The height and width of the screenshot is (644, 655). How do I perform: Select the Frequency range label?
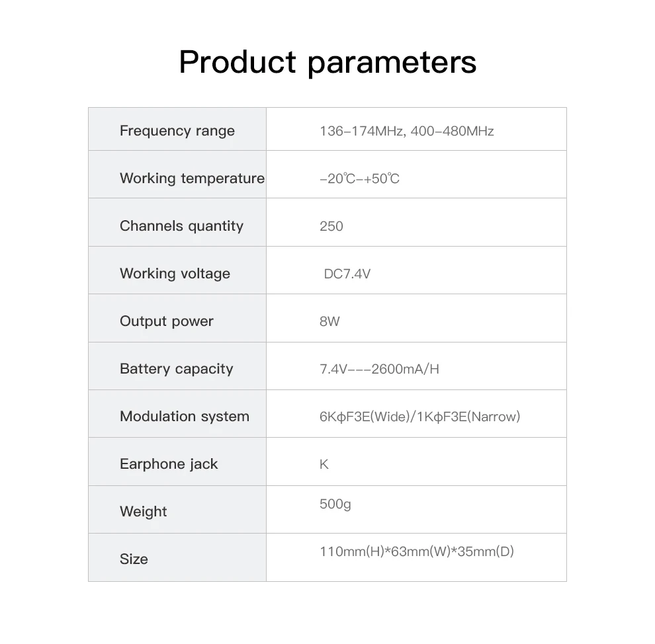tap(177, 131)
